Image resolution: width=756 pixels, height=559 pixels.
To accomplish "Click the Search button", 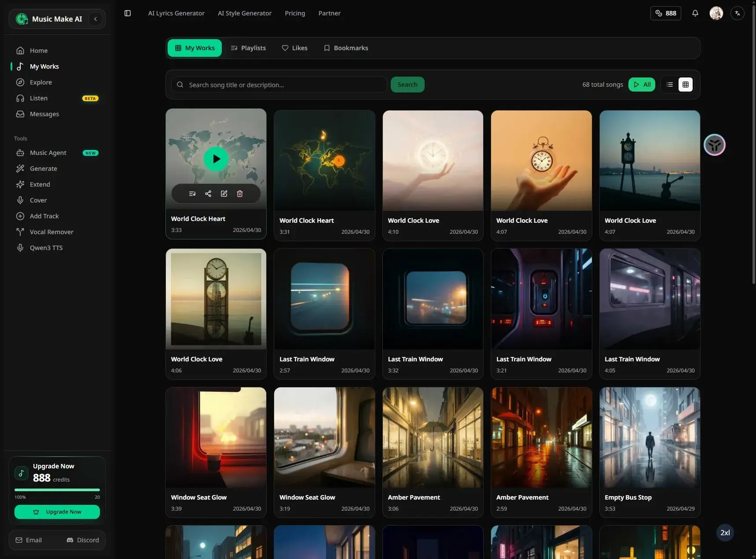I will pyautogui.click(x=407, y=85).
